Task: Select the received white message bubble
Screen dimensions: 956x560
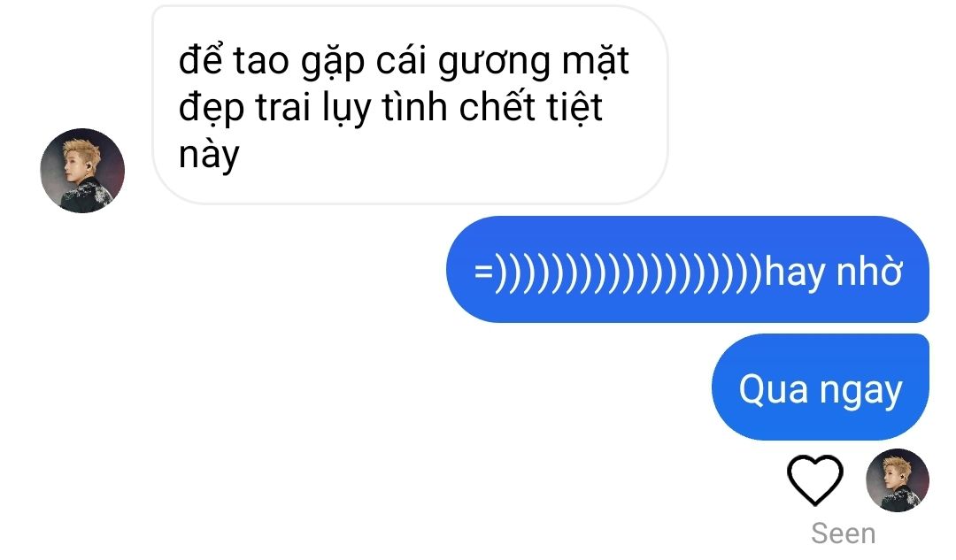Action: [410, 104]
